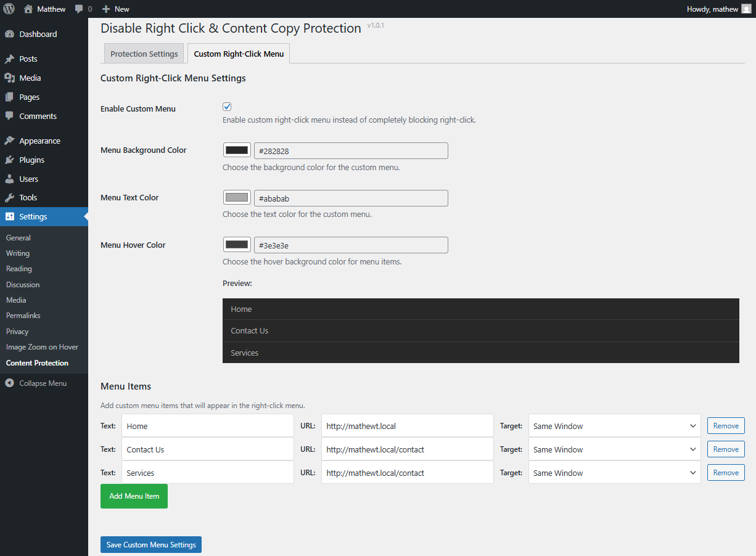Screen dimensions: 756x556
Task: Select the Media library icon
Action: pos(10,78)
